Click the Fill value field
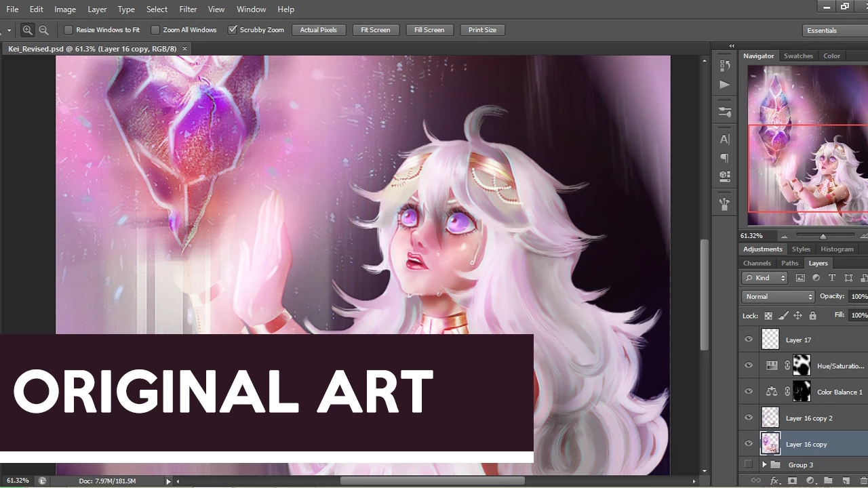Viewport: 868px width, 488px height. point(859,315)
